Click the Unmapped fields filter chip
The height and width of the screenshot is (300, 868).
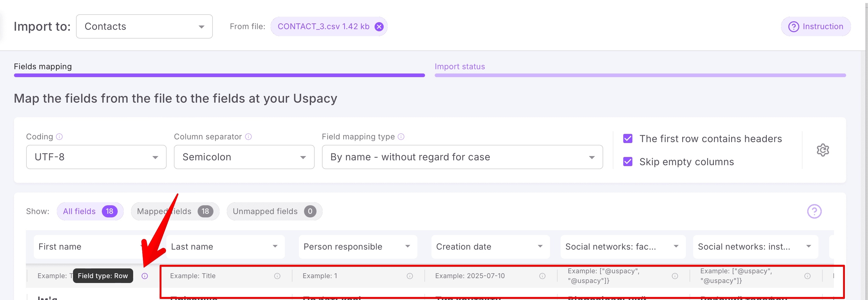pos(274,211)
